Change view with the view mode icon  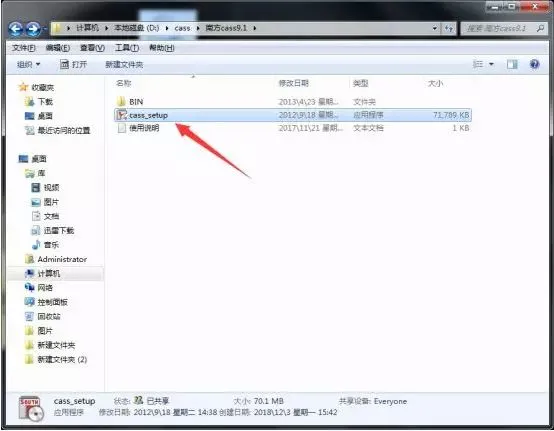(478, 64)
